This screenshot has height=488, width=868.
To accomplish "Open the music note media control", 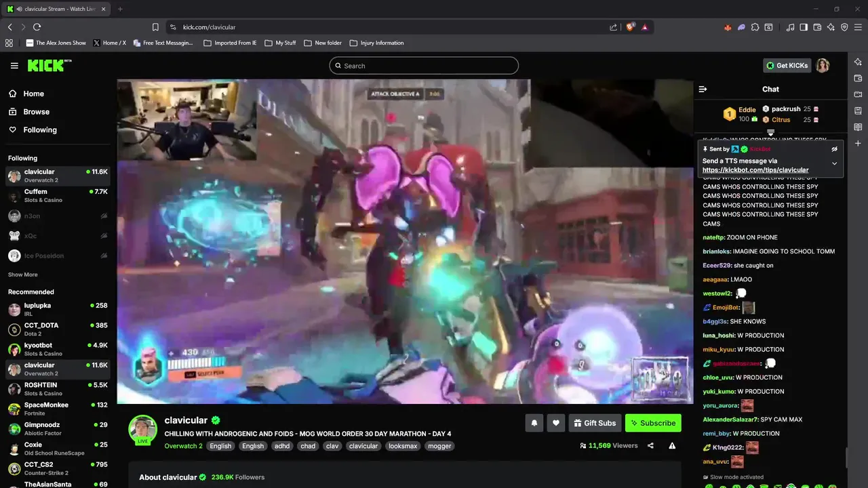I will 790,27.
